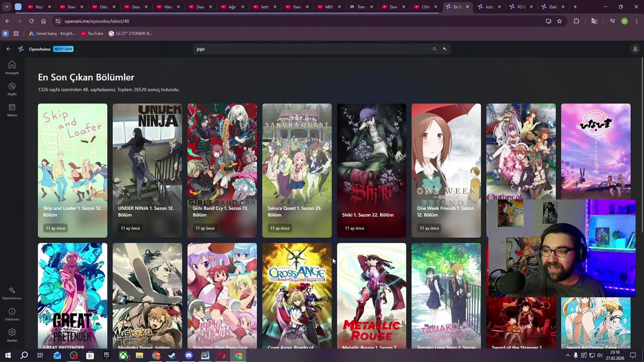
Task: Open Discord from the taskbar
Action: [189, 355]
